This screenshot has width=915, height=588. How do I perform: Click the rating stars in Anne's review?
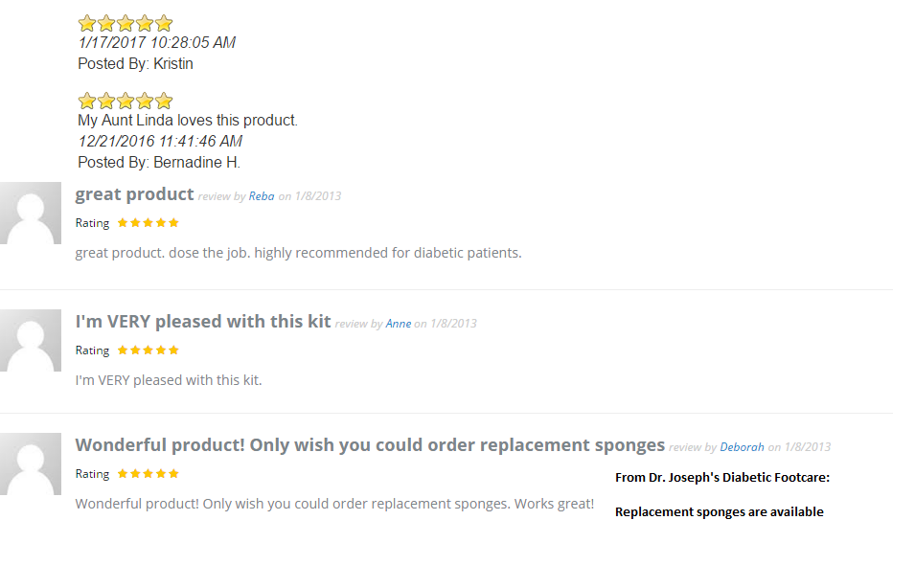tap(148, 351)
